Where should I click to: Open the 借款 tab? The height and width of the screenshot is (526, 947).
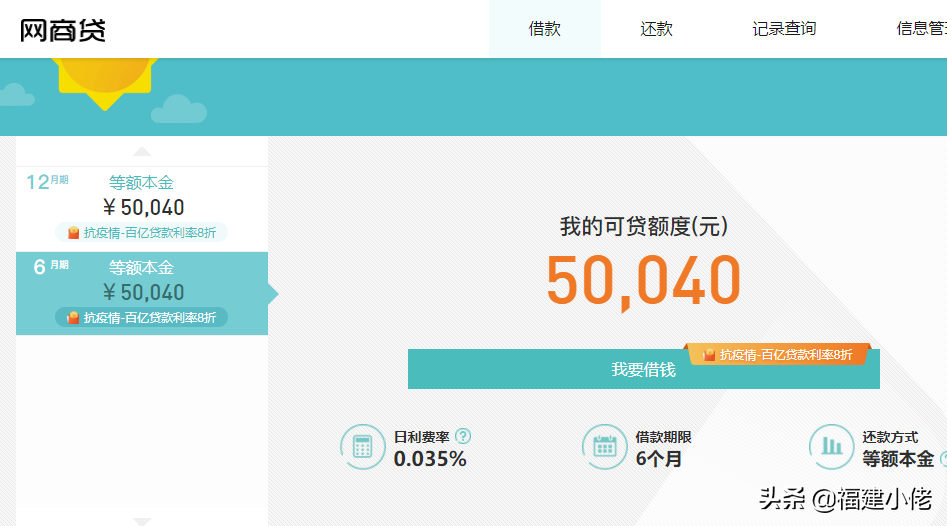click(545, 28)
